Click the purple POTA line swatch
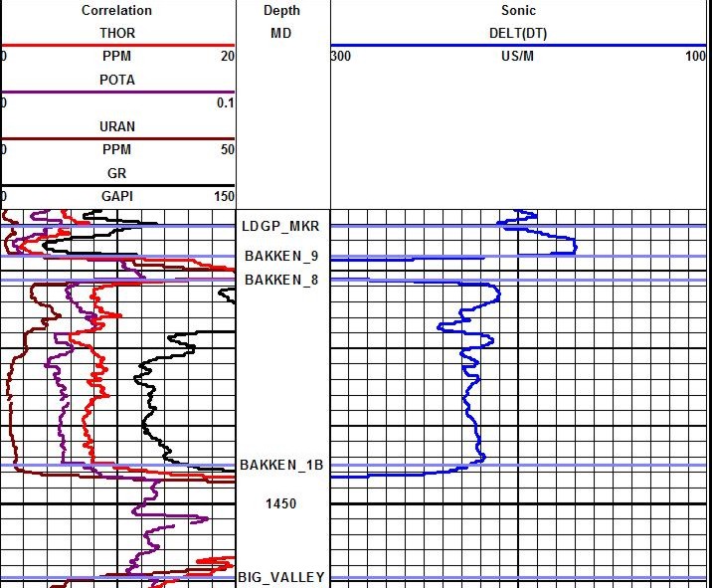Viewport: 712px width, 588px height. 117,93
